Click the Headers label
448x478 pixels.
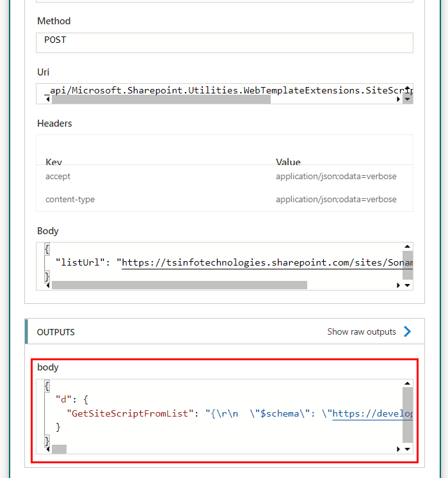[54, 123]
